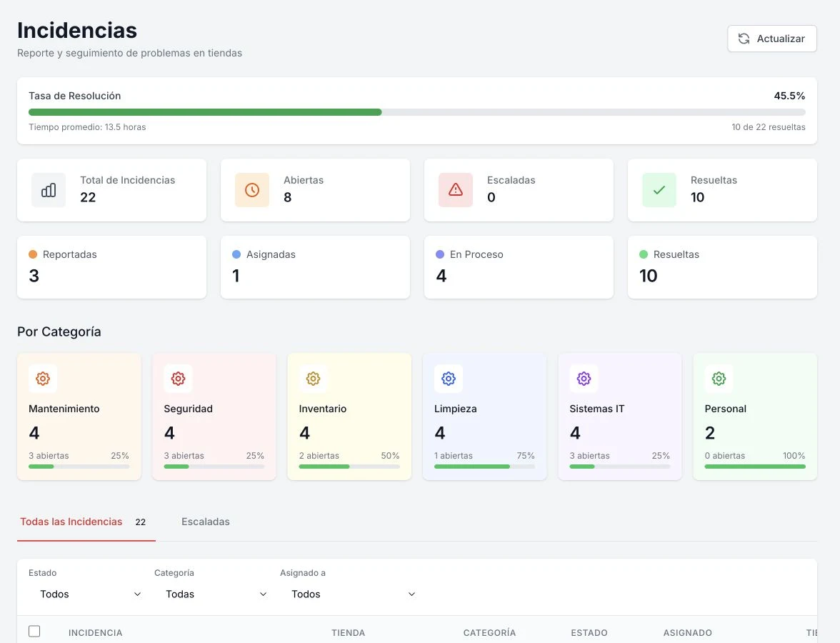Viewport: 840px width, 643px height.
Task: Click the Por Categoría section heading
Action: point(59,332)
